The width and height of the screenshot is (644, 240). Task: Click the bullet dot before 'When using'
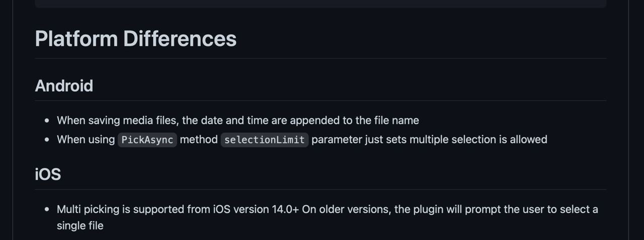point(47,139)
